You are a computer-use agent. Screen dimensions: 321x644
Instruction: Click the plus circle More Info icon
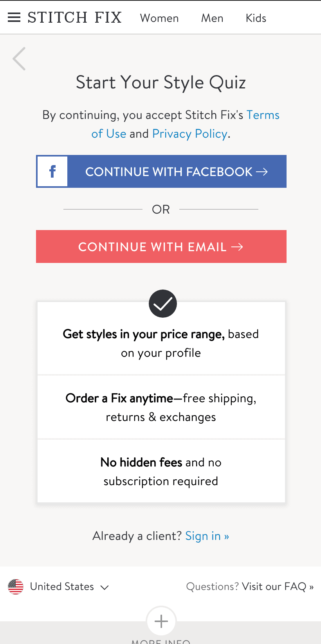click(161, 621)
